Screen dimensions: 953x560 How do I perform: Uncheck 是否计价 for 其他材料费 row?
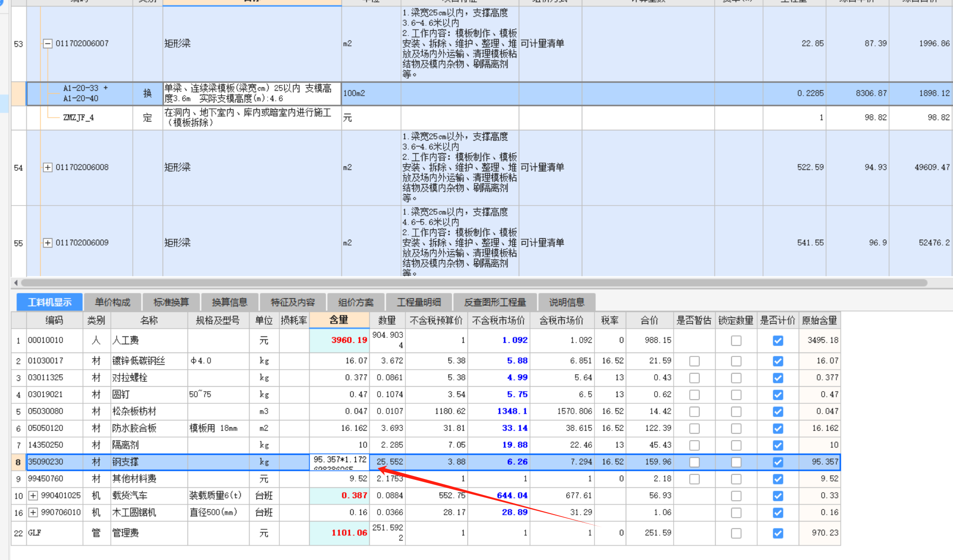pyautogui.click(x=778, y=479)
